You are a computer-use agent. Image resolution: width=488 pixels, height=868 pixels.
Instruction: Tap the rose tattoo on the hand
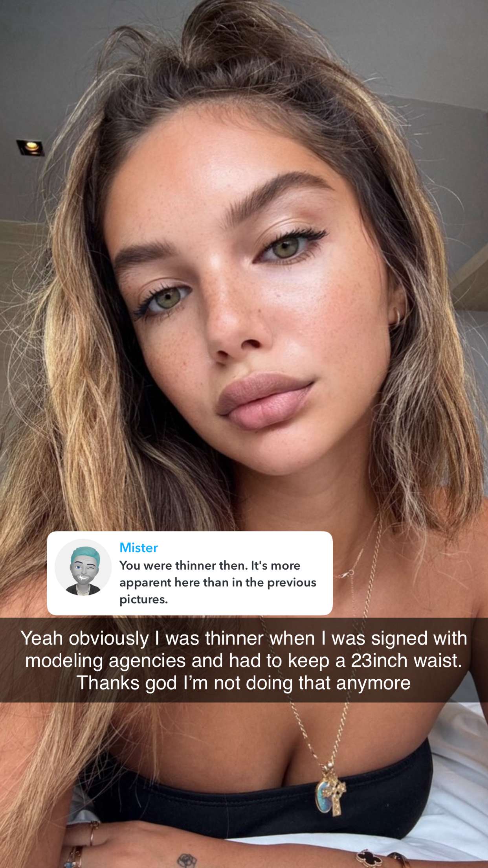[187, 861]
